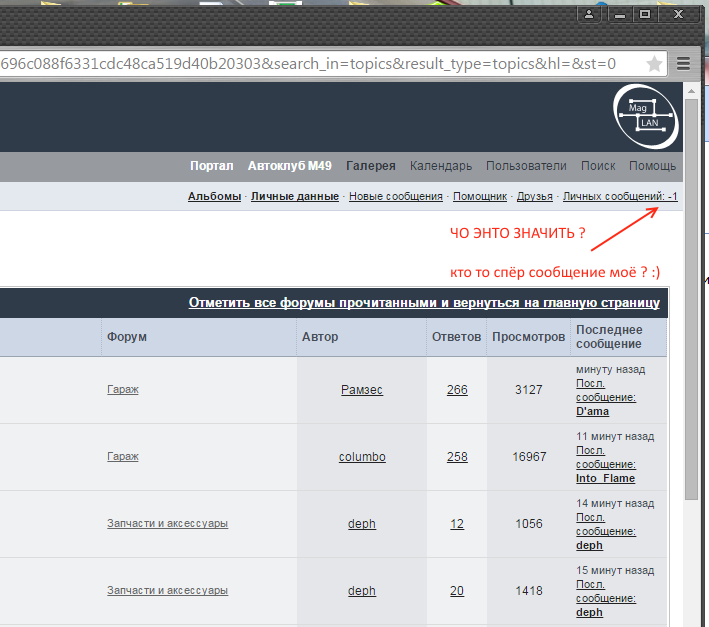The image size is (709, 627).
Task: Open the Помощь page
Action: point(652,166)
